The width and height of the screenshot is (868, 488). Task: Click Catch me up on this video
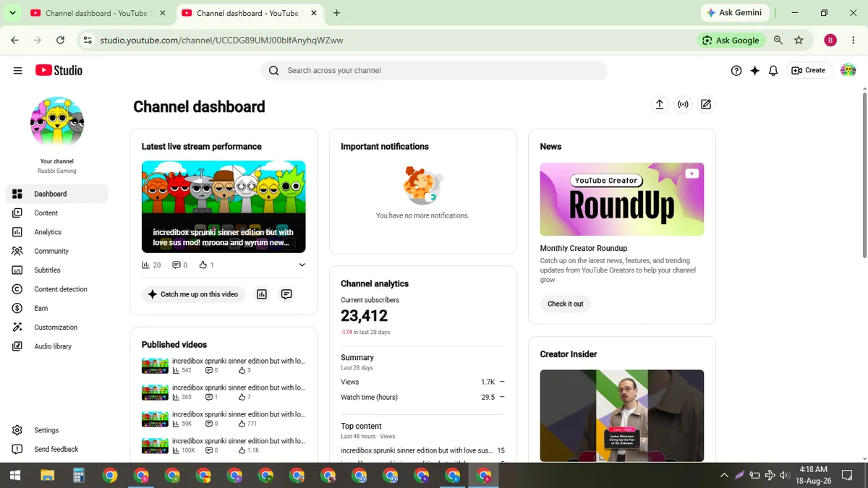(193, 294)
